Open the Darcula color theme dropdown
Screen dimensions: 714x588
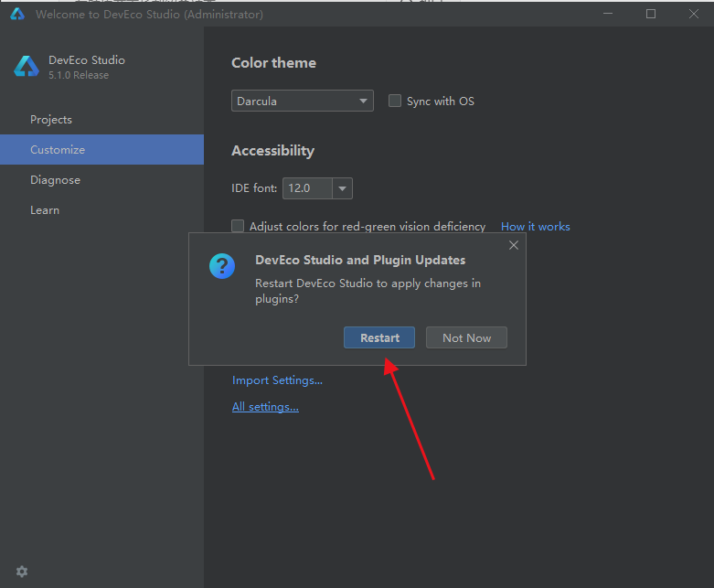[x=302, y=102]
